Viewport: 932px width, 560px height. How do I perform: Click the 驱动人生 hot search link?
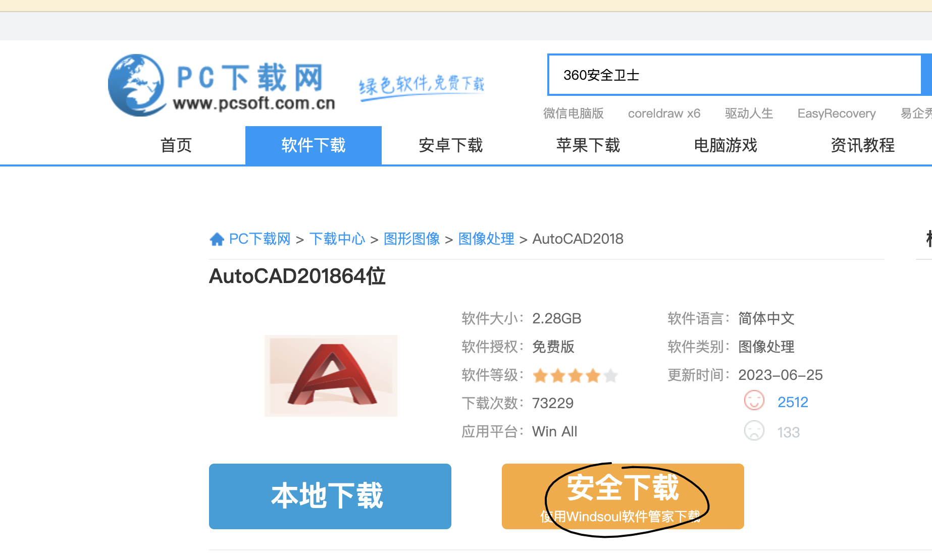(749, 114)
